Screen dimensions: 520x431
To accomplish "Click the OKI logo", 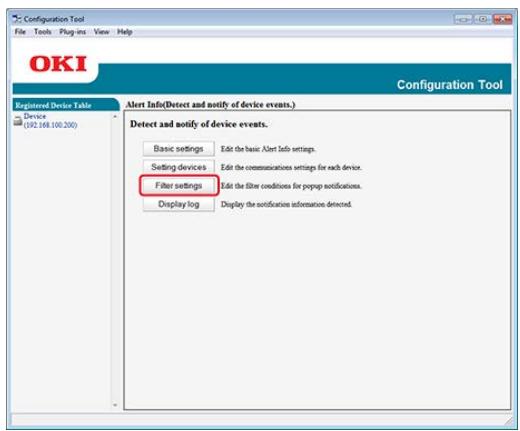I will tap(58, 64).
